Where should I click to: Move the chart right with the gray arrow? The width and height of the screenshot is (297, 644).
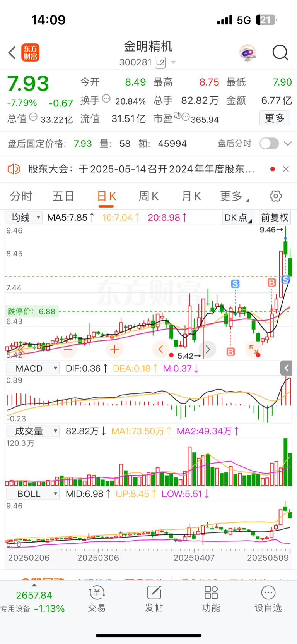tap(207, 349)
